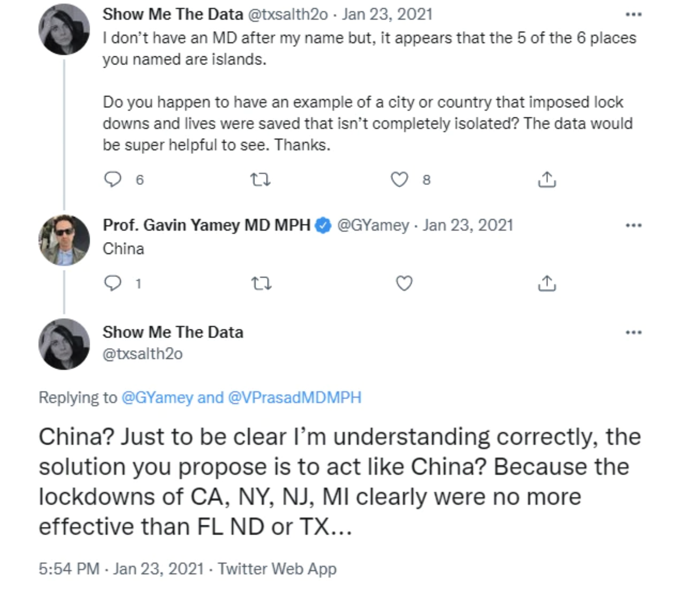Click the Twitter Web App source link
Screen dimensions: 700x596
tap(277, 569)
